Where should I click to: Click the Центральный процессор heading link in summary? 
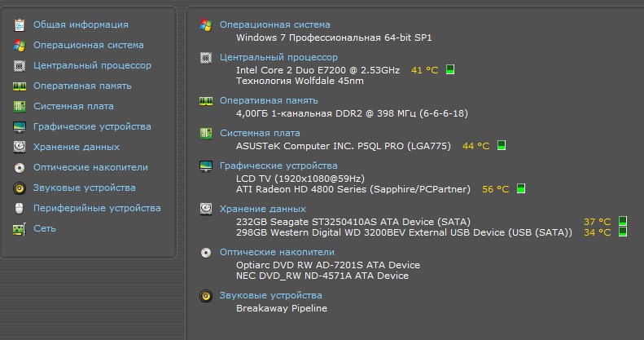point(278,57)
